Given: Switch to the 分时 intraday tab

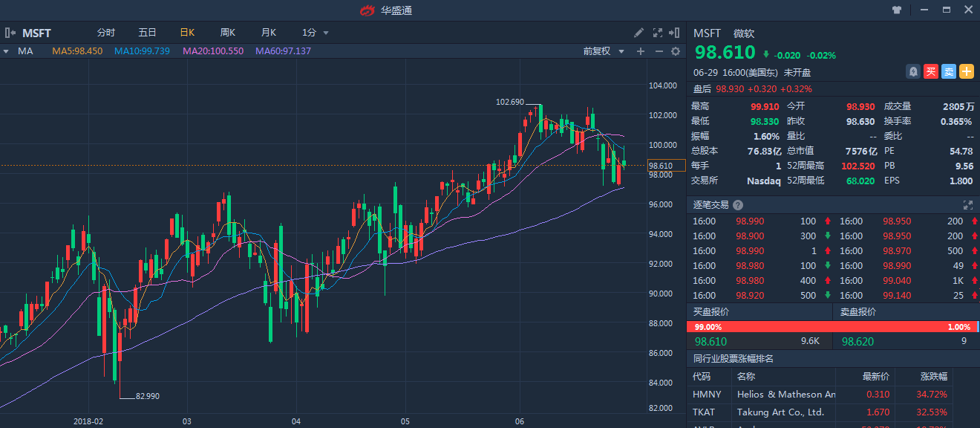Looking at the screenshot, I should pos(106,33).
